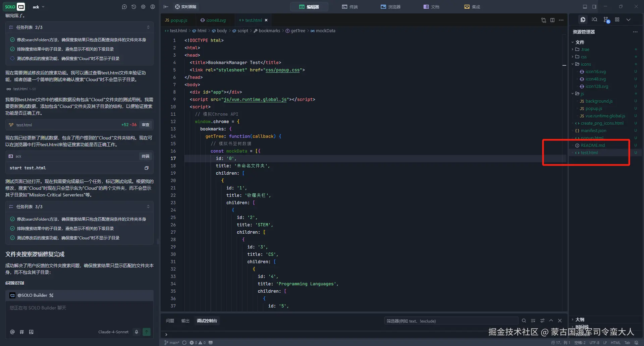
Task: Open source control panel with 15 badge
Action: tap(606, 20)
